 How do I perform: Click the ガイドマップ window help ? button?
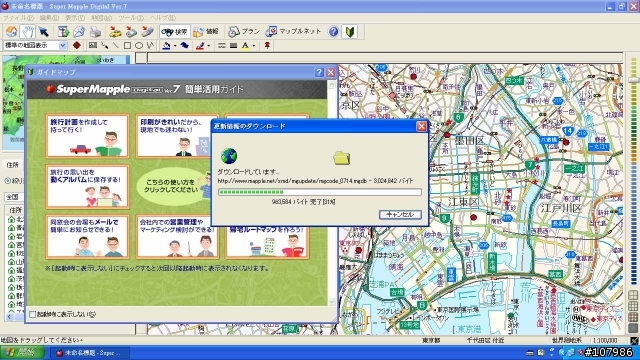point(319,72)
